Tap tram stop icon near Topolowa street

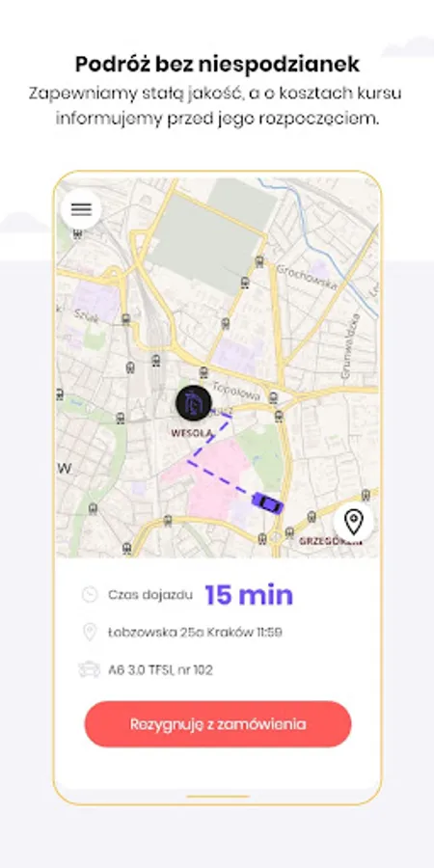[273, 397]
